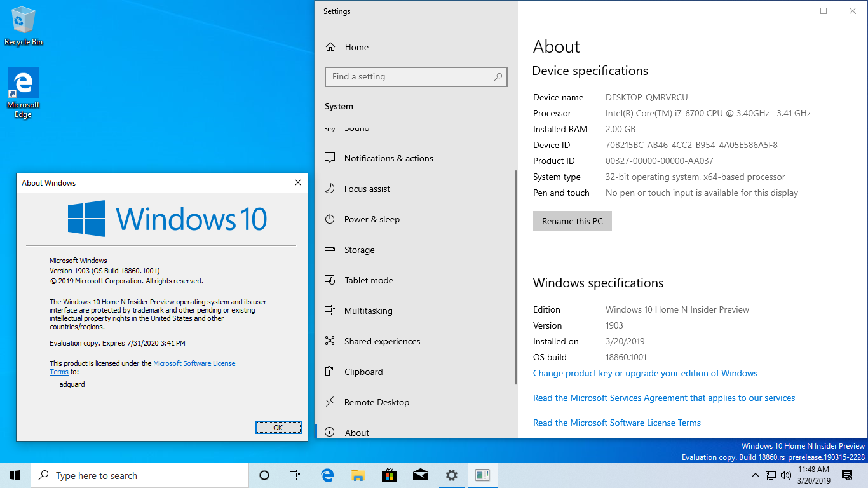Click the Shared experiences icon
Image resolution: width=868 pixels, height=488 pixels.
(x=330, y=341)
